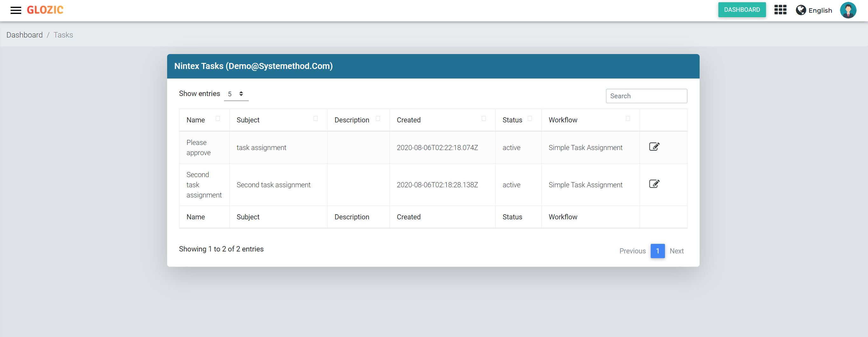Click the Nintex Tasks panel title
The image size is (868, 337).
pyautogui.click(x=254, y=66)
